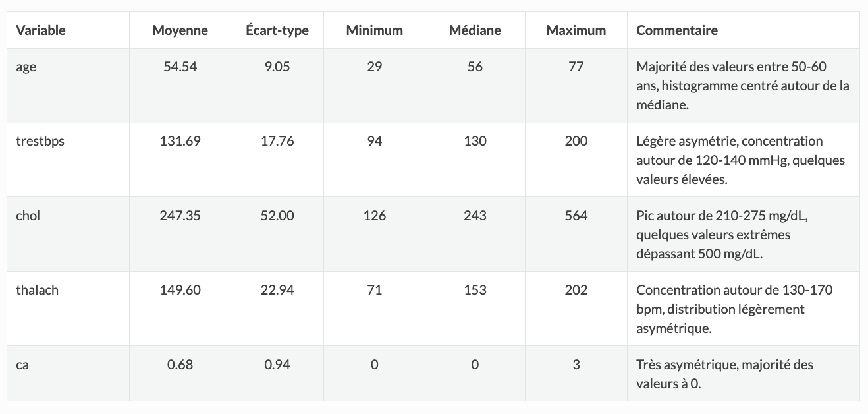Click the comment "Très asymétrique, majorité des valeurs à 0"

click(724, 373)
